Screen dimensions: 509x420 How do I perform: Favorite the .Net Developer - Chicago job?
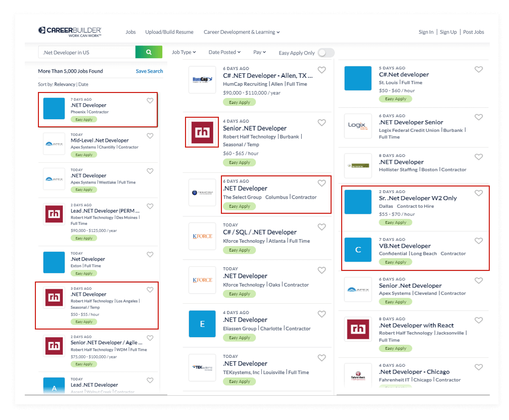(479, 367)
